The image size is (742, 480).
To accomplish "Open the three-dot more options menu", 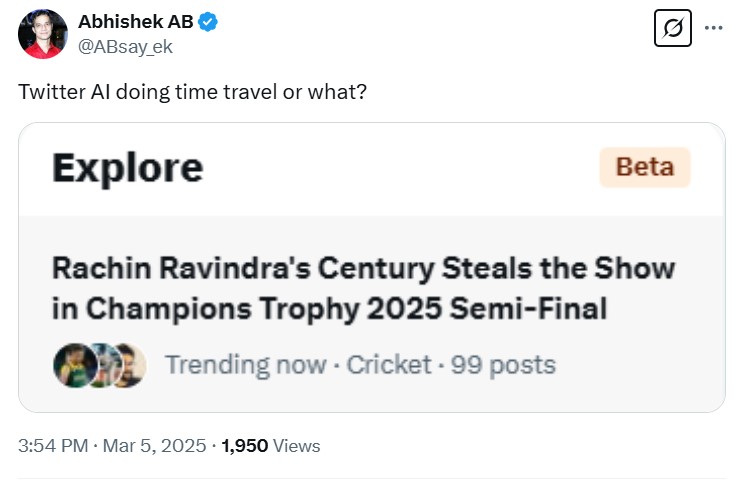I will pyautogui.click(x=713, y=28).
